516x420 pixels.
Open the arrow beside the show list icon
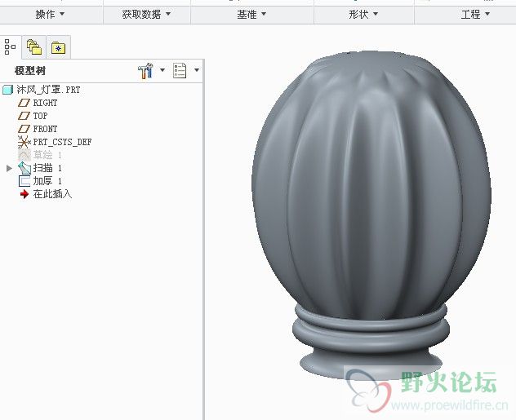(197, 70)
